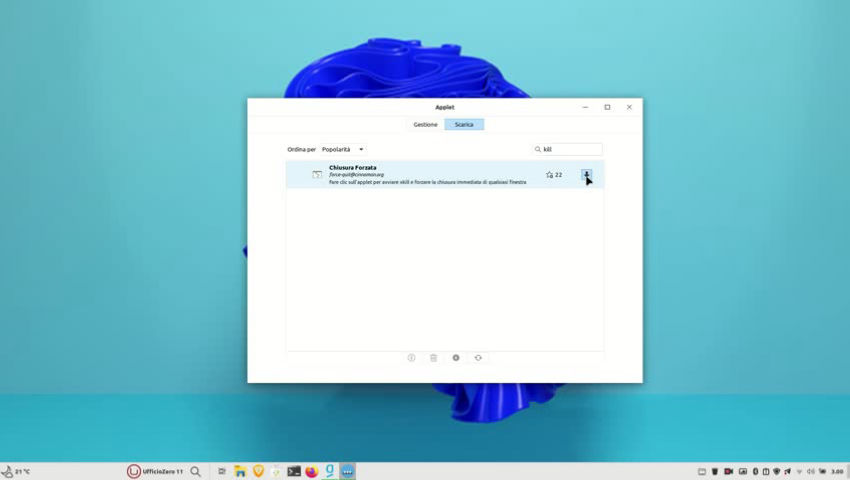Click the update all icon in bottom toolbar
The width and height of the screenshot is (850, 480).
pyautogui.click(x=456, y=358)
